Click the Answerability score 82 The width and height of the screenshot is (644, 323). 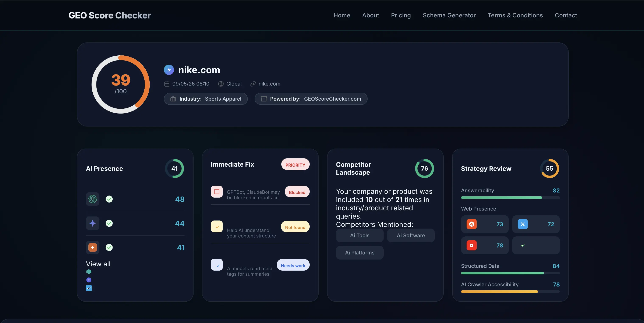[556, 190]
